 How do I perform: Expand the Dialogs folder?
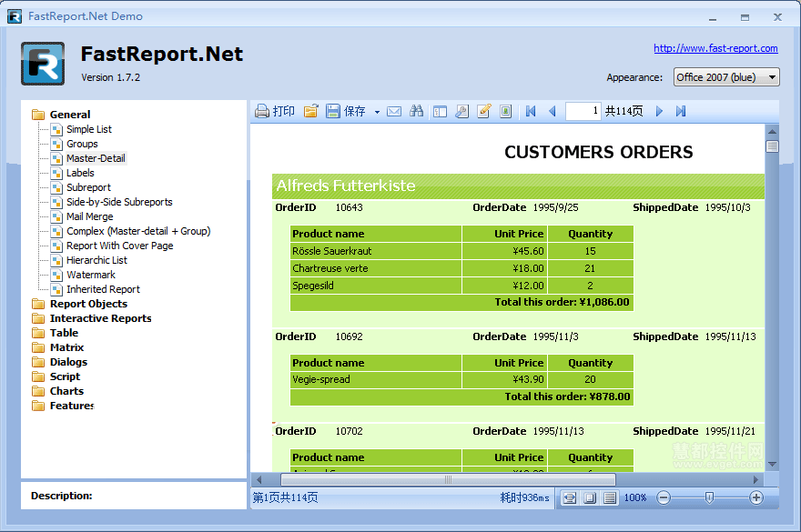point(38,362)
